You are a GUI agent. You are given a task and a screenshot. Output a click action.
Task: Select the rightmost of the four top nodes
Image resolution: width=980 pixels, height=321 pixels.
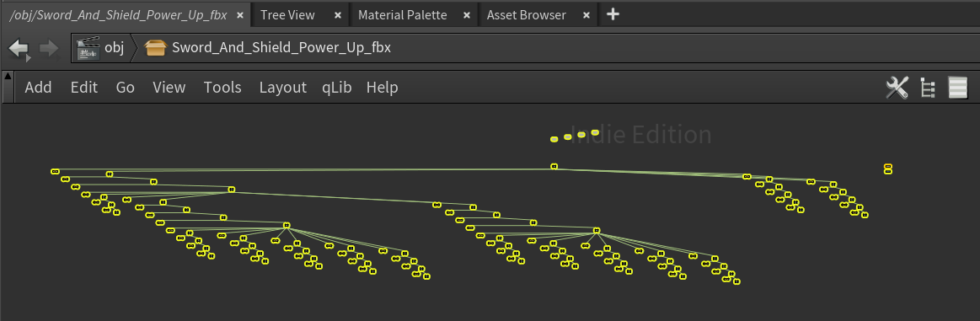pyautogui.click(x=595, y=132)
